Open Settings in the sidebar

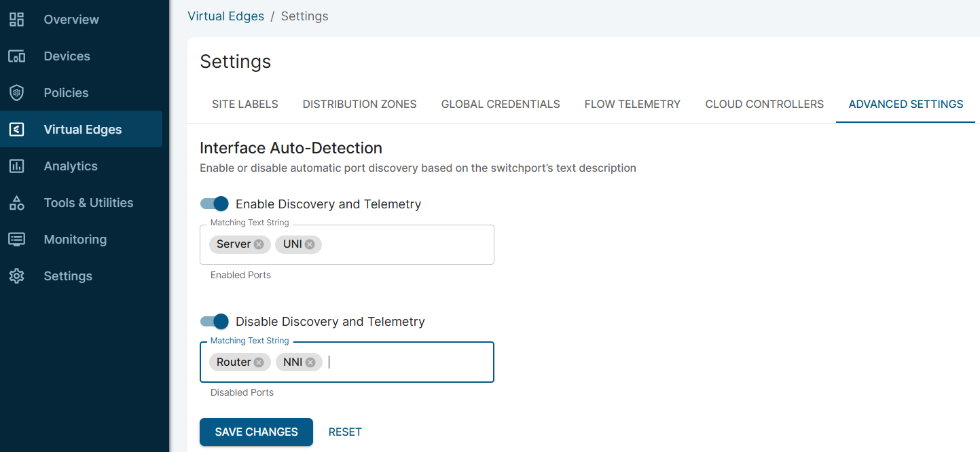[x=81, y=276]
